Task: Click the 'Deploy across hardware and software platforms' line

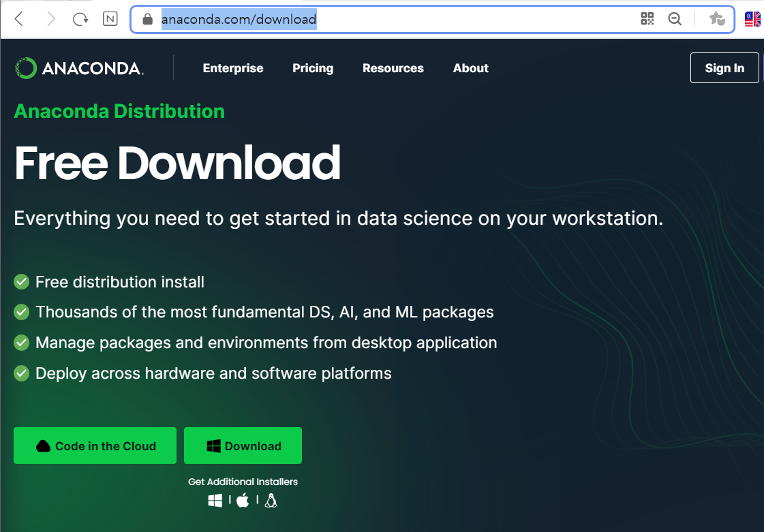Action: coord(213,373)
